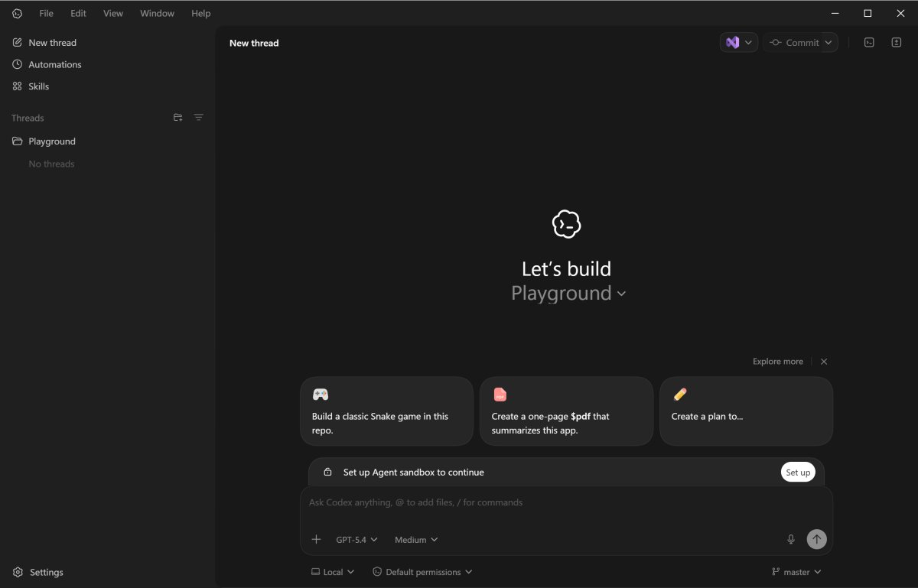
Task: Click the PDF file icon
Action: [500, 395]
